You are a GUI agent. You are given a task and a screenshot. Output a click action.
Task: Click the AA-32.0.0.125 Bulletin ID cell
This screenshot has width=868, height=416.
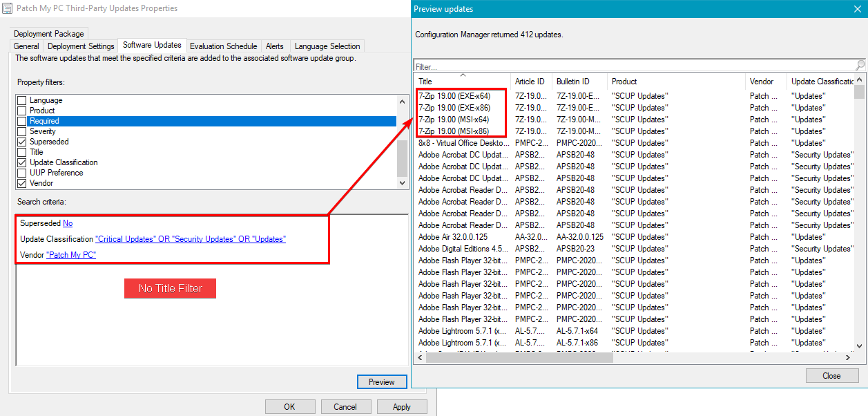point(580,237)
